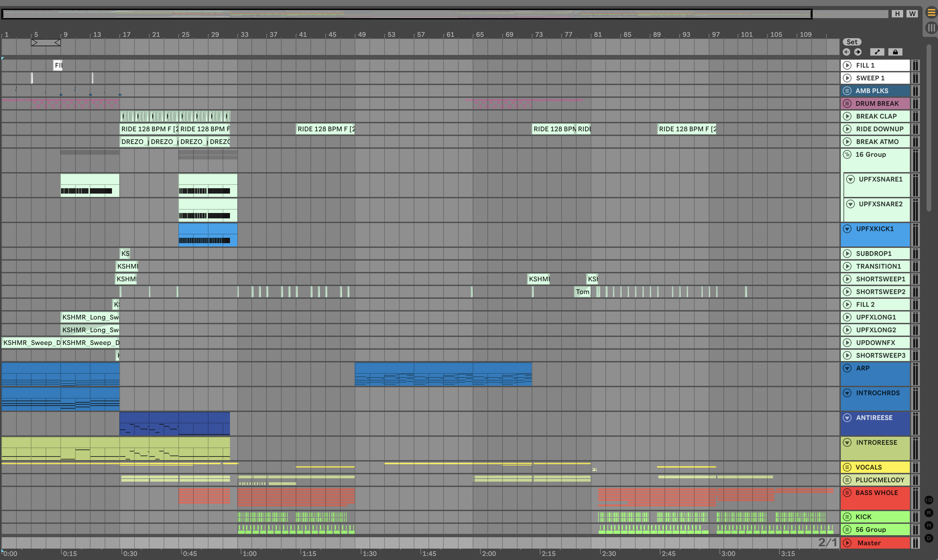Unfold the 16 Group track
Viewport: 938px width, 560px height.
[847, 154]
